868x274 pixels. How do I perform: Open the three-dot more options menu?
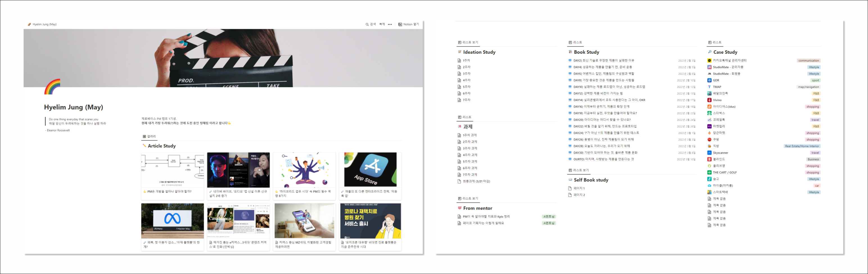coord(390,24)
